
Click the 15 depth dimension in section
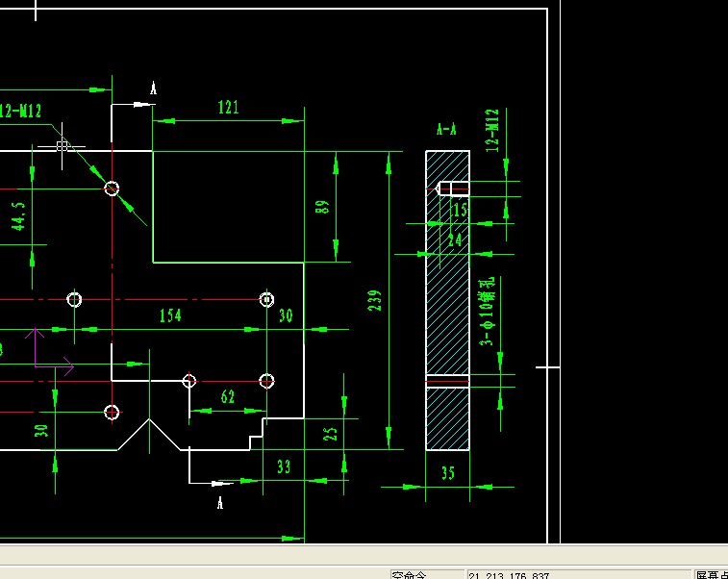click(x=460, y=210)
